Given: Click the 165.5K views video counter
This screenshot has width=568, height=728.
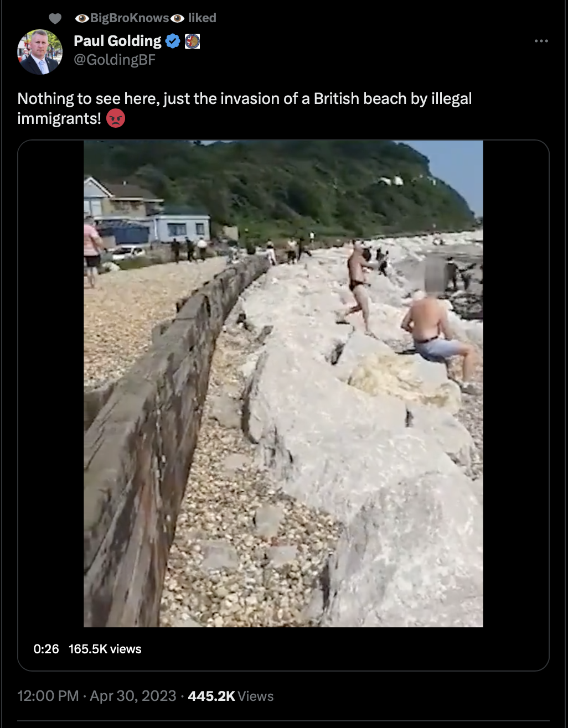Looking at the screenshot, I should 105,649.
